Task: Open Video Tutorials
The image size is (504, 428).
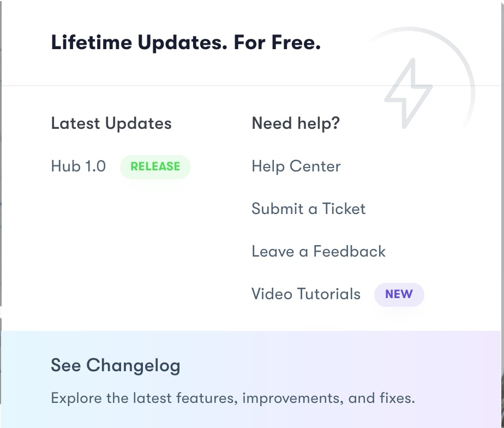Action: [306, 294]
